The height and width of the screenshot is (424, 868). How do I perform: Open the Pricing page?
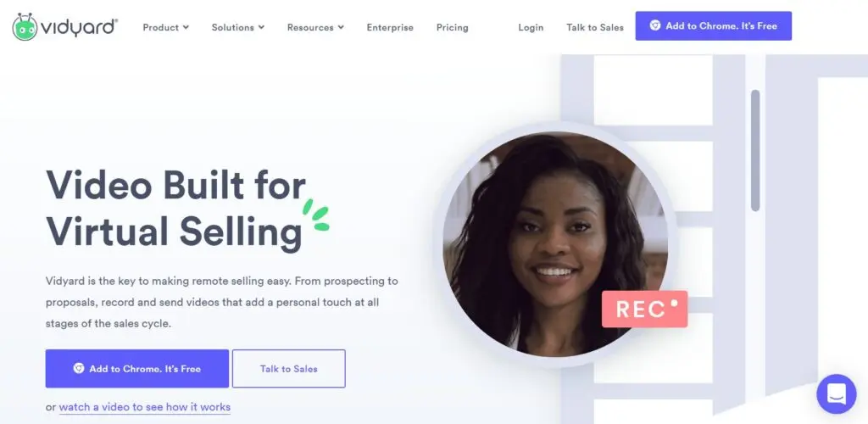point(453,27)
